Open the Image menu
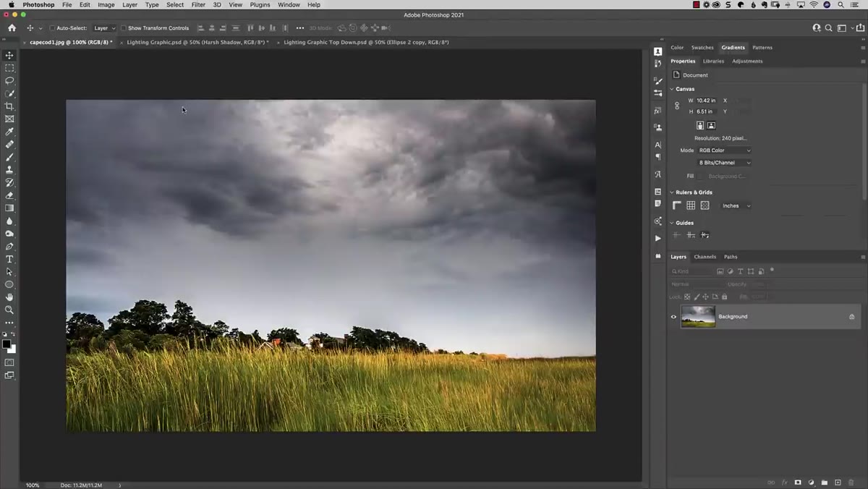Image resolution: width=868 pixels, height=489 pixels. point(106,4)
